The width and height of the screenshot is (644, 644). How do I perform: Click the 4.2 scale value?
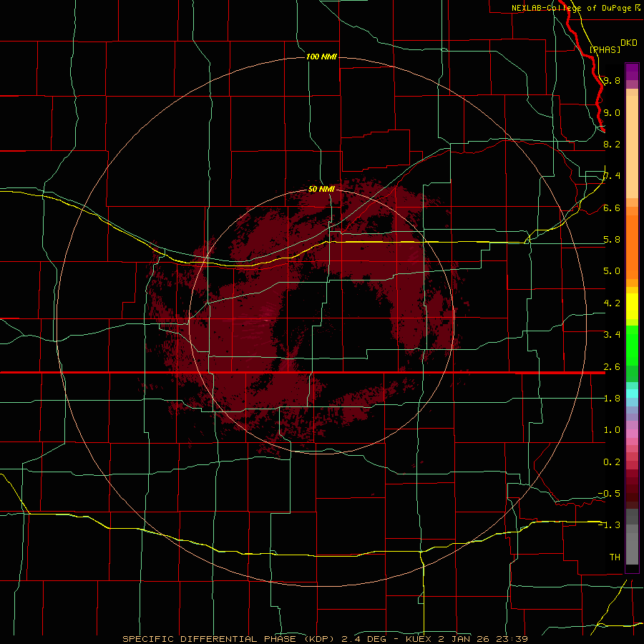612,303
